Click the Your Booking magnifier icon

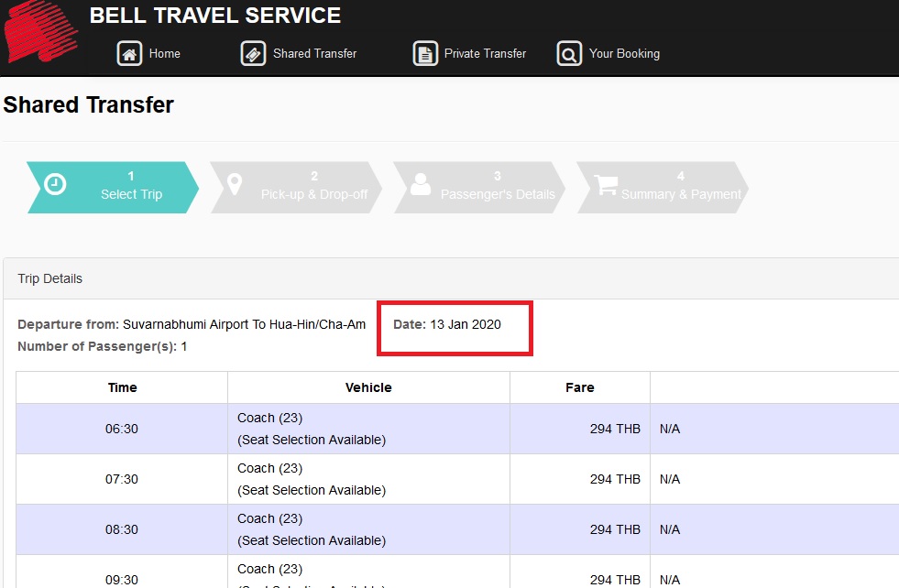click(567, 53)
